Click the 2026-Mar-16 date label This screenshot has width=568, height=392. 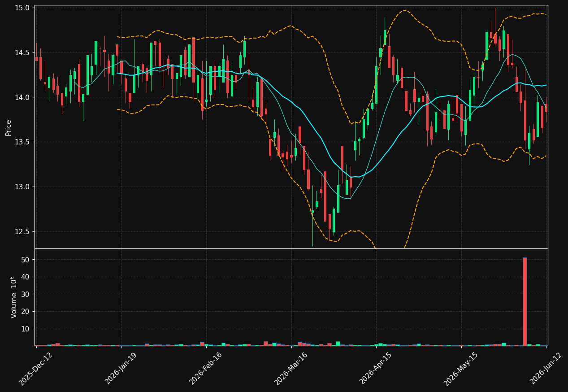pyautogui.click(x=291, y=368)
